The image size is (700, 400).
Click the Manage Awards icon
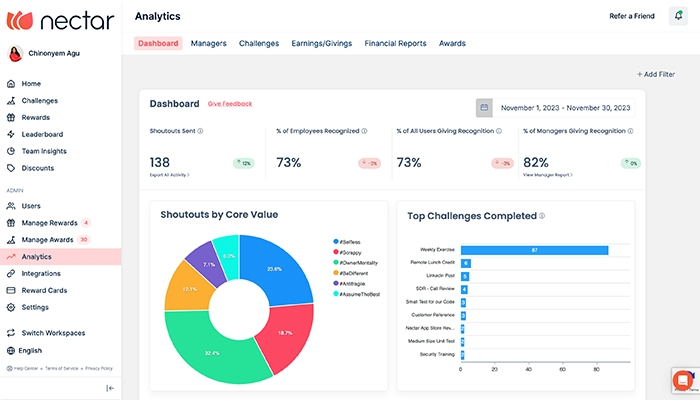point(11,240)
